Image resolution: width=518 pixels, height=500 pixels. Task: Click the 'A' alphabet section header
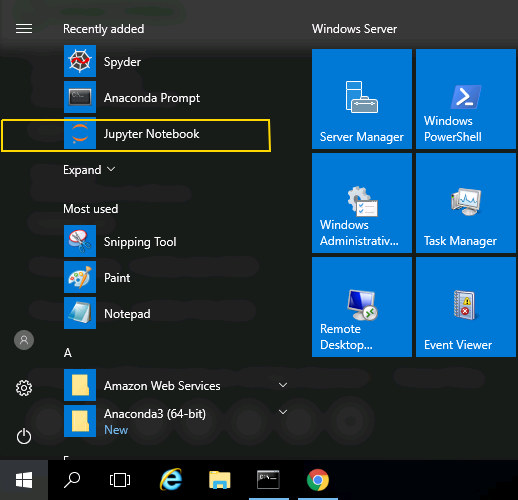[68, 353]
